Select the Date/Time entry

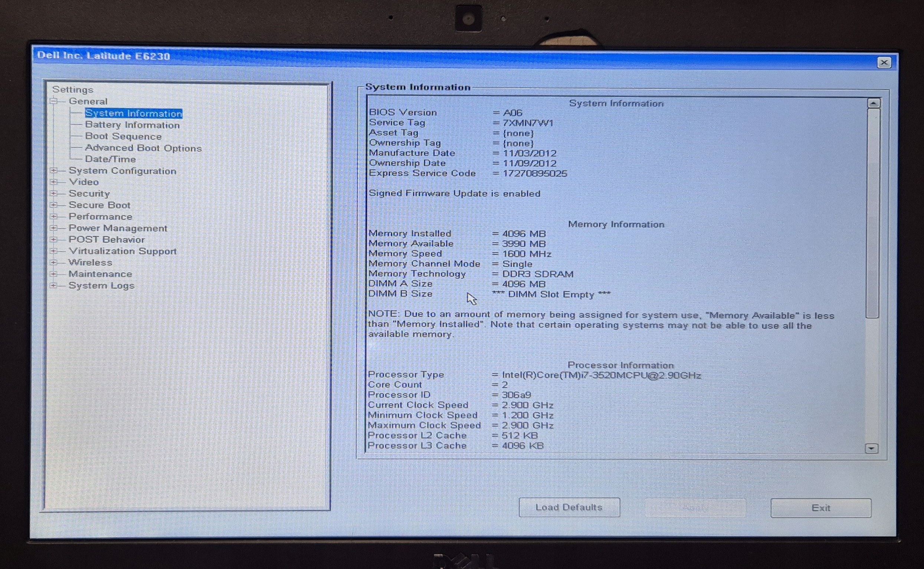(110, 159)
